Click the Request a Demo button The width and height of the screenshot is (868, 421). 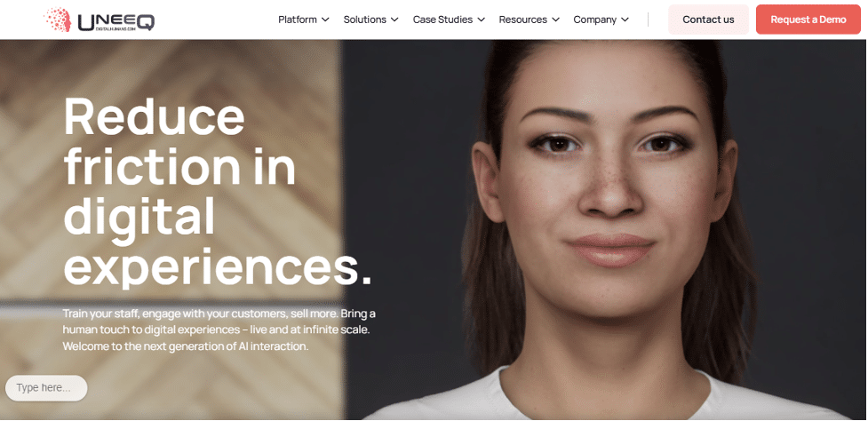tap(808, 20)
